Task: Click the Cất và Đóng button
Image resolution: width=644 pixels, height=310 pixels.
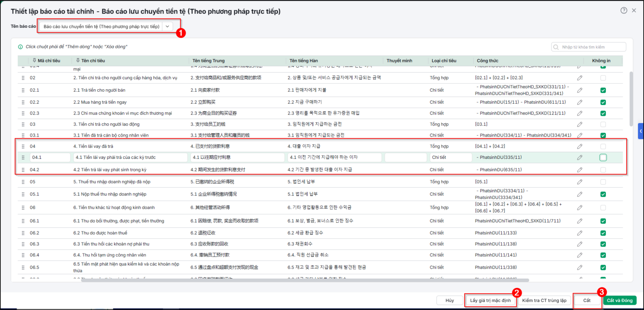Action: (x=619, y=300)
